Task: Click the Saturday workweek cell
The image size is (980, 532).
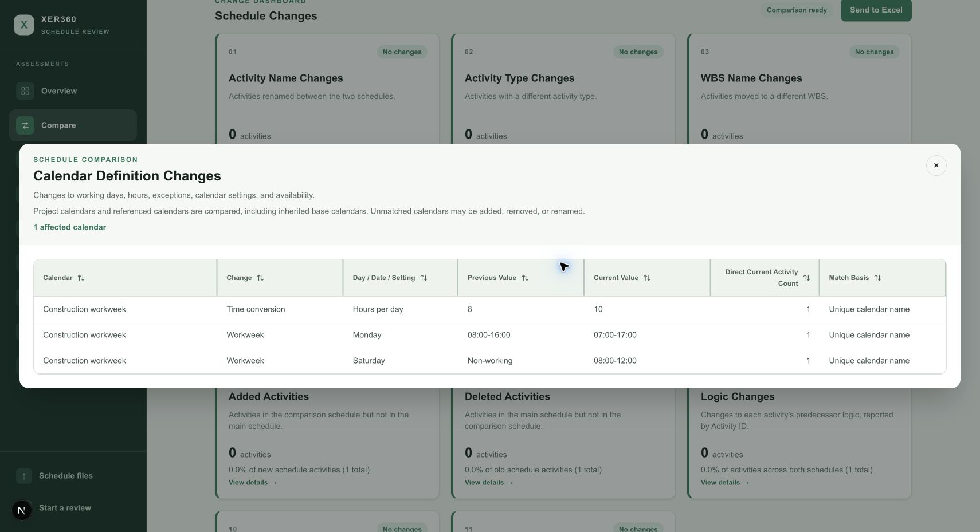Action: click(x=369, y=361)
